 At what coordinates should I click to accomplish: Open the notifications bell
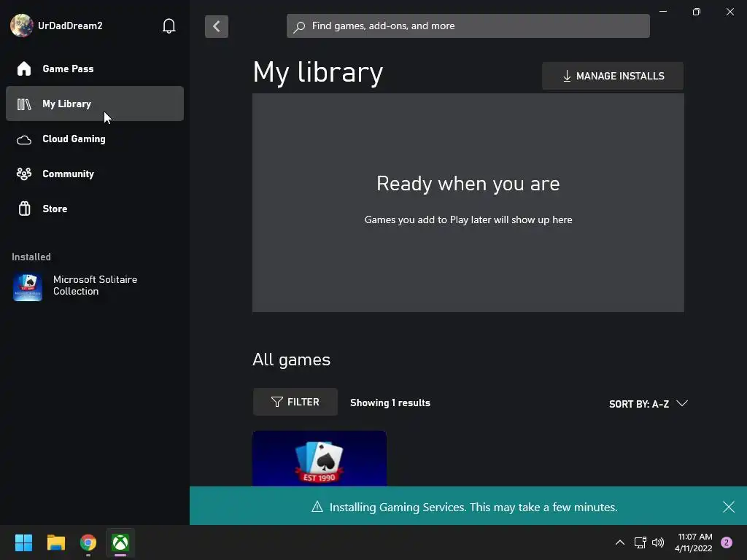[x=169, y=26]
